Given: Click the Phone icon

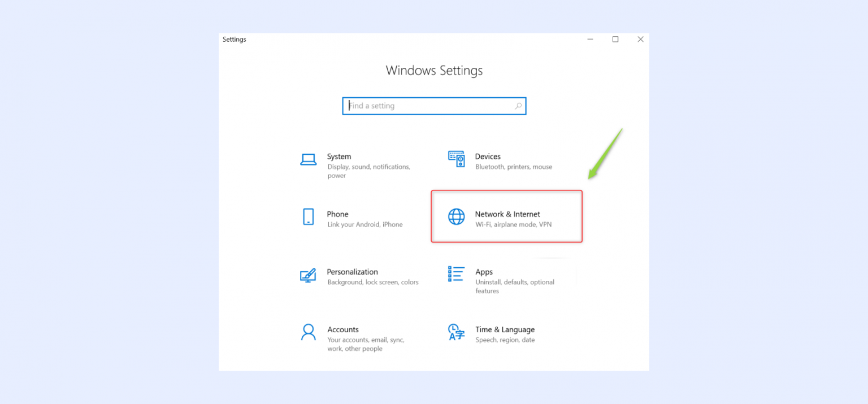Looking at the screenshot, I should pyautogui.click(x=308, y=217).
